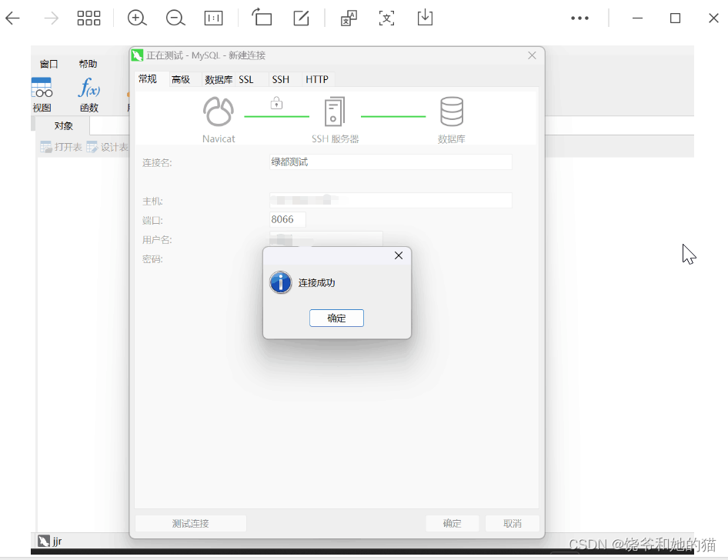Go back with the left arrow
The height and width of the screenshot is (560, 728).
(12, 18)
